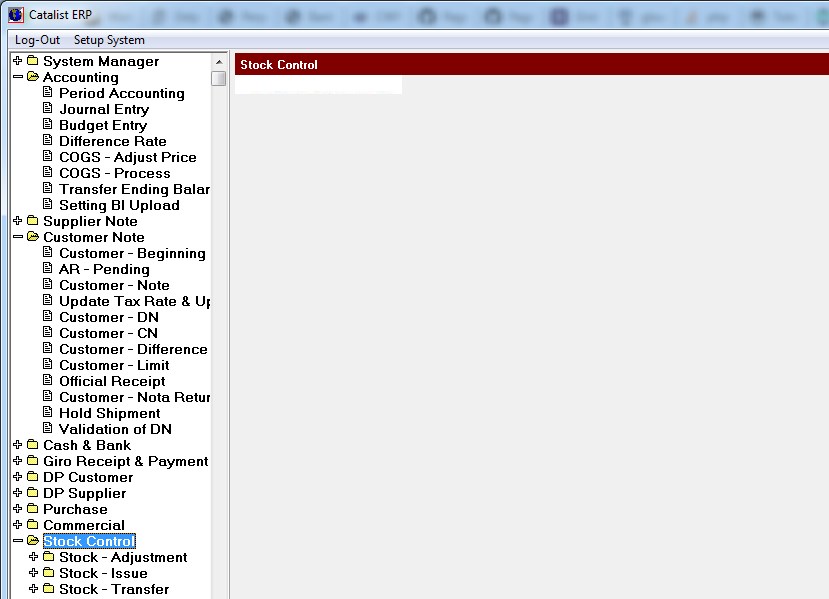
Task: Click the document icon beside Journal Entry
Action: (x=47, y=109)
